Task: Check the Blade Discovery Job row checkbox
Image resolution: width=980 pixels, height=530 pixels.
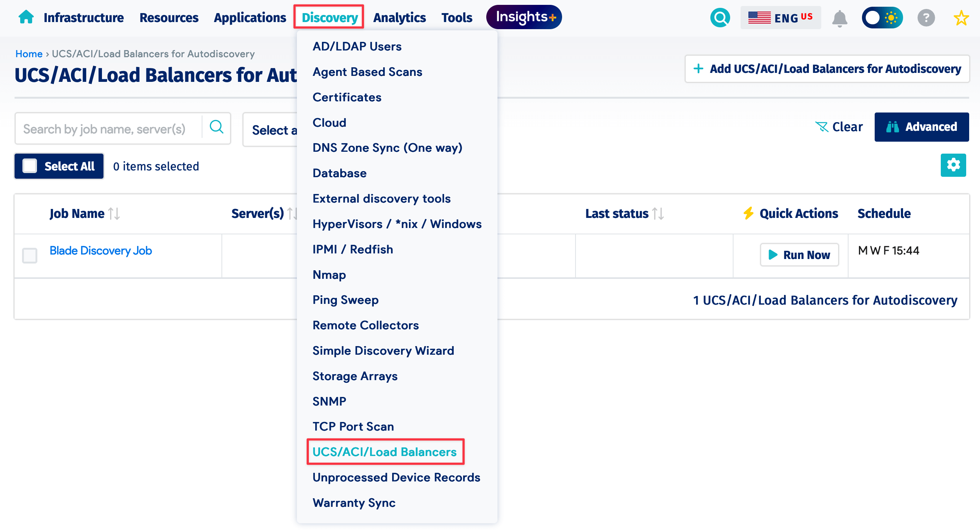Action: coord(29,256)
